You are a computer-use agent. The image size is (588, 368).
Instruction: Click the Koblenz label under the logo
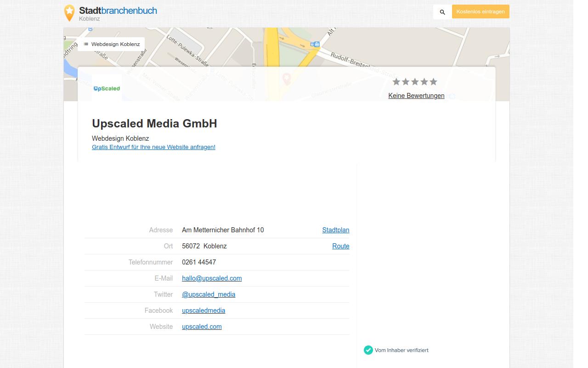[x=90, y=19]
